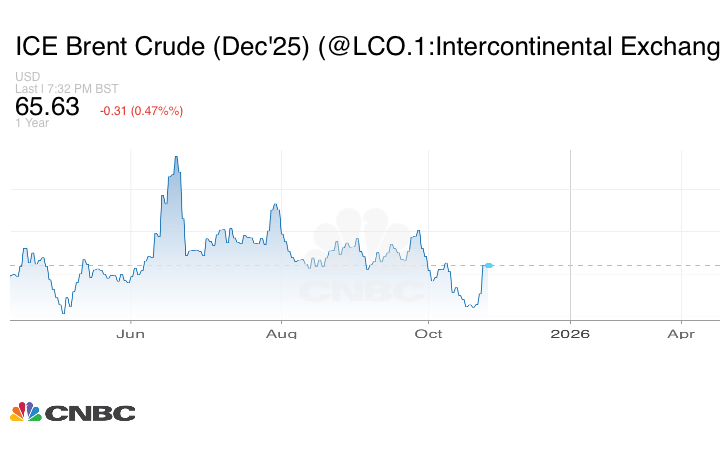Click the ICE Brent Crude chart title
The height and width of the screenshot is (450, 720).
[365, 47]
